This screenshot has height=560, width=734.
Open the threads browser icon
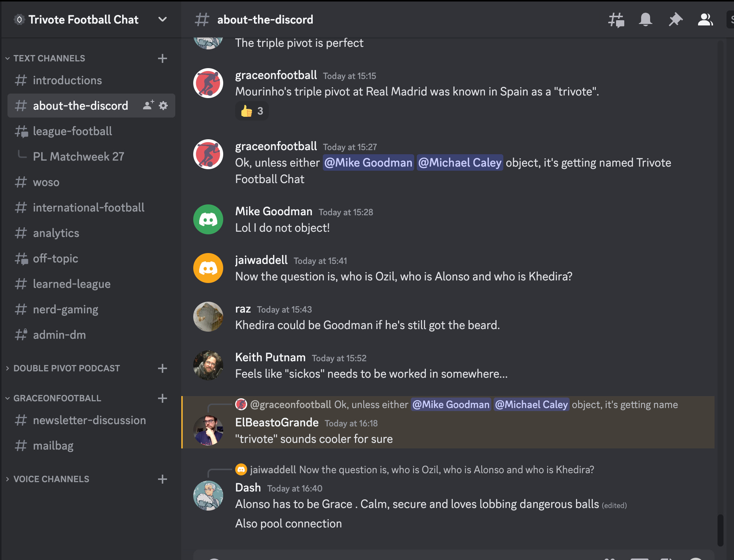(x=615, y=19)
